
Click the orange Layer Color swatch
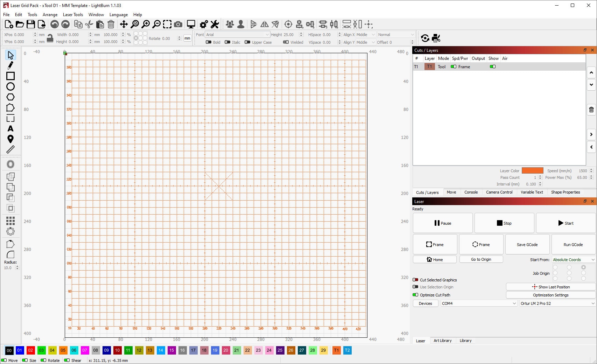[532, 170]
